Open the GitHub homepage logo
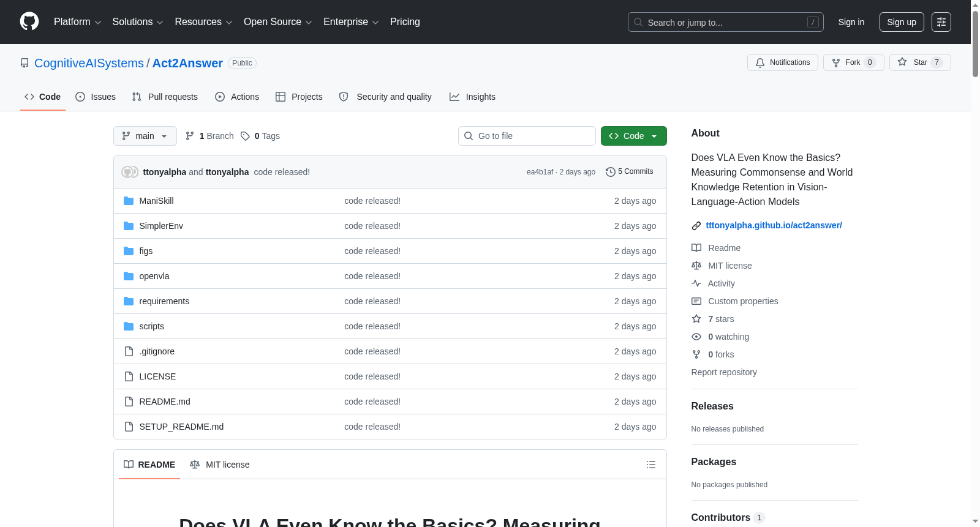980x527 pixels. [x=29, y=22]
